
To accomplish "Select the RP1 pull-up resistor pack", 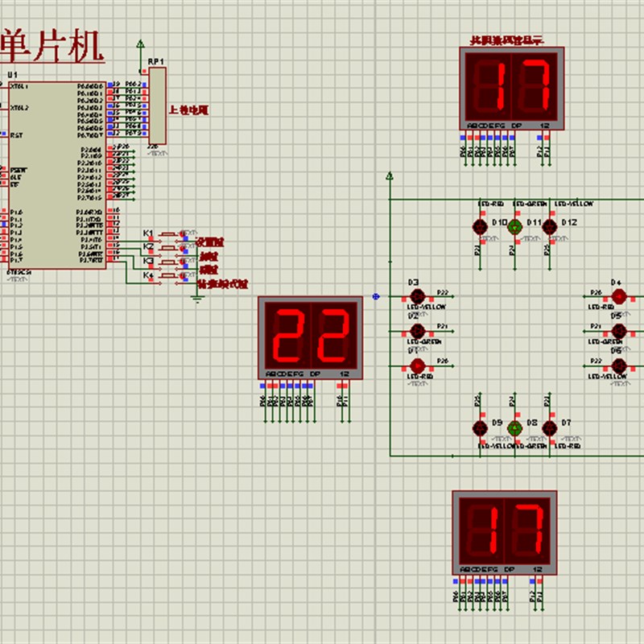I will click(157, 106).
